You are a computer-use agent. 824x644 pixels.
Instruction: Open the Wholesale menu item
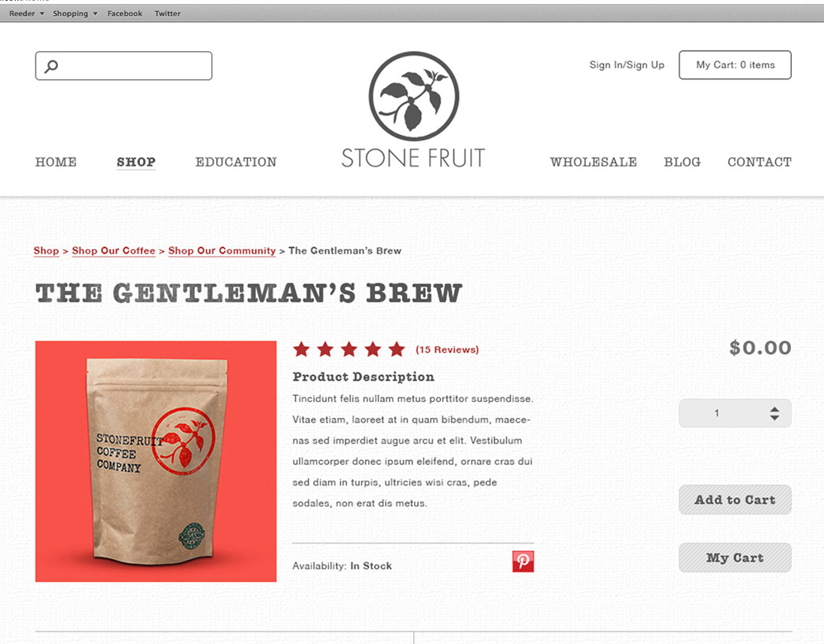(593, 162)
